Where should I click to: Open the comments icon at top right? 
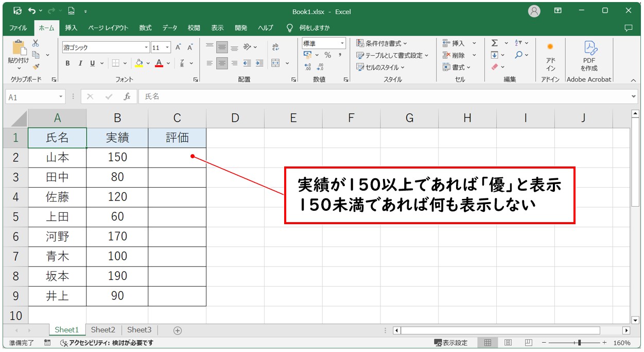628,28
